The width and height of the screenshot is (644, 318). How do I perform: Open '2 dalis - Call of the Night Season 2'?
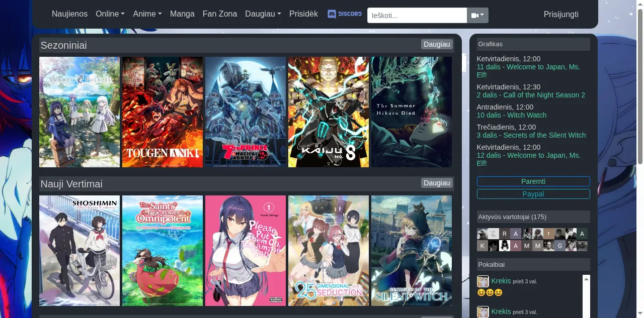tap(531, 95)
